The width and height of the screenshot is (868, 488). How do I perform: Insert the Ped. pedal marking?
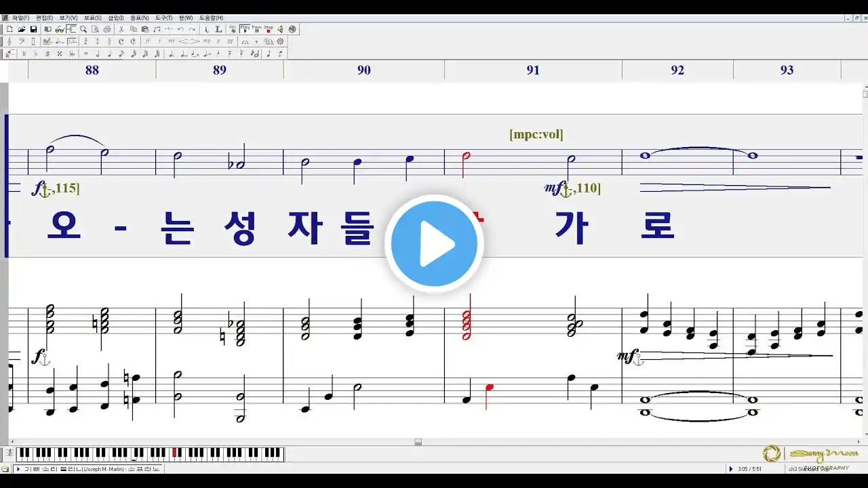[x=268, y=42]
